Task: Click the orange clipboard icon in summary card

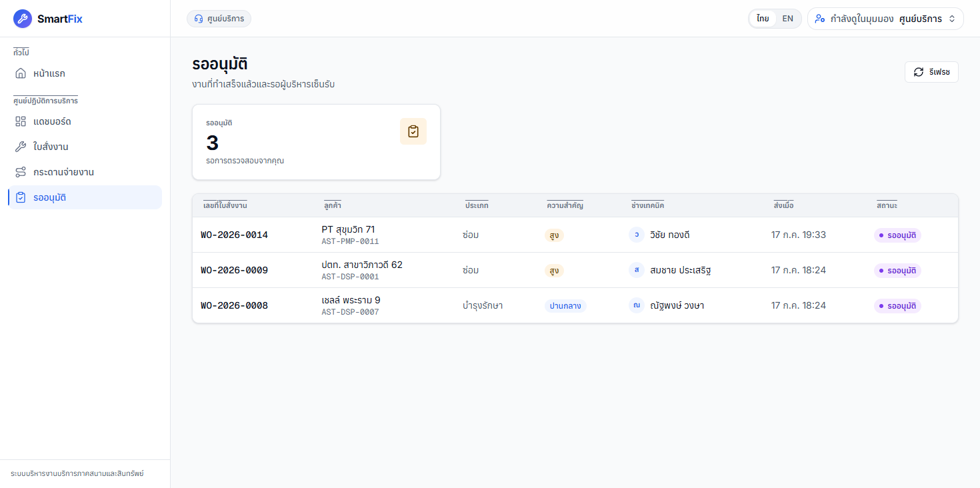Action: click(x=413, y=131)
